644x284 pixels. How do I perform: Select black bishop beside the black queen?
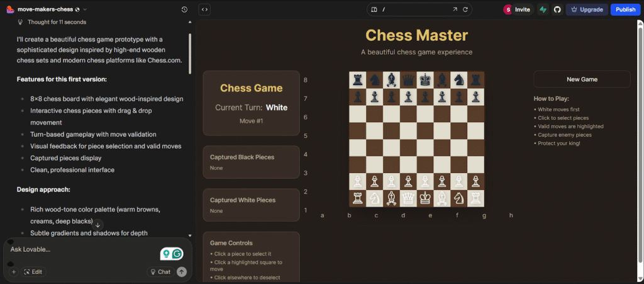(391, 80)
